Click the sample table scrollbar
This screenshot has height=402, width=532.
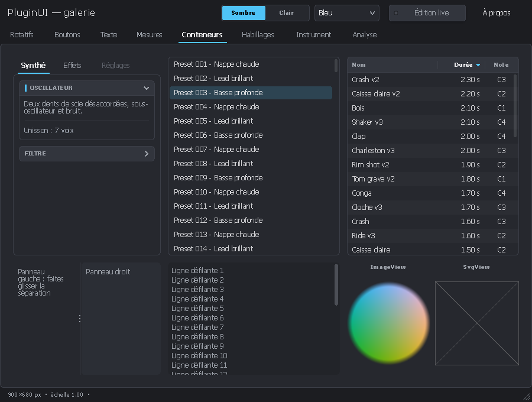coord(515,106)
